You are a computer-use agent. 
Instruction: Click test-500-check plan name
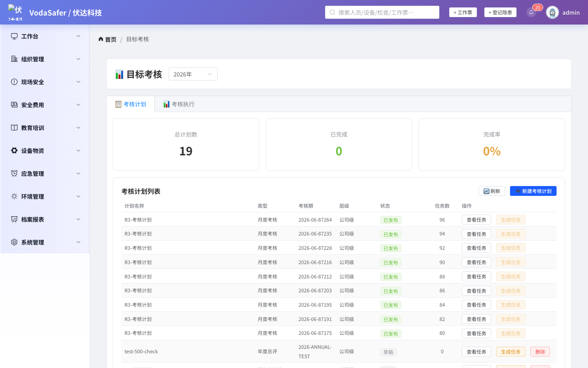tap(141, 352)
